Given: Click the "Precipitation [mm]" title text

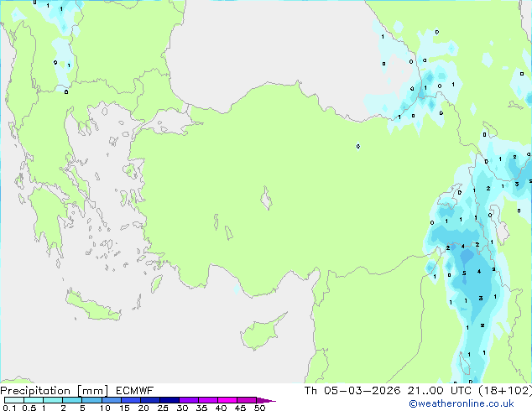Looking at the screenshot, I should (55, 391).
